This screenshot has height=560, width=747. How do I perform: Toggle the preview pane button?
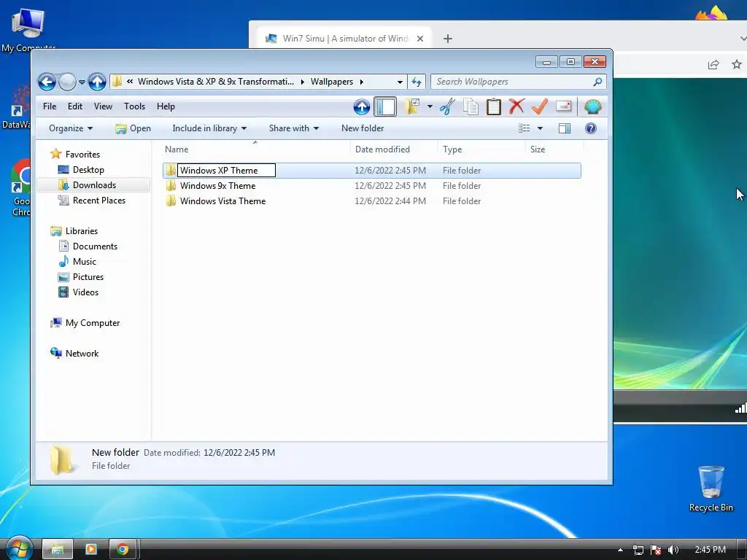(565, 128)
